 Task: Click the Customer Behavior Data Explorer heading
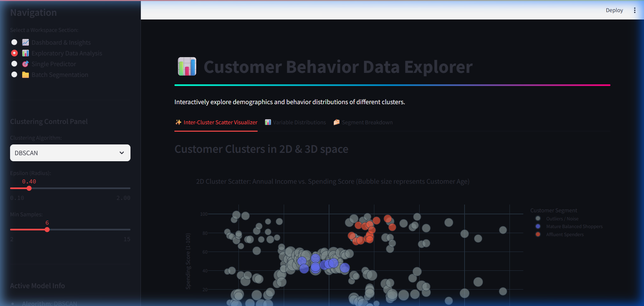pos(338,67)
